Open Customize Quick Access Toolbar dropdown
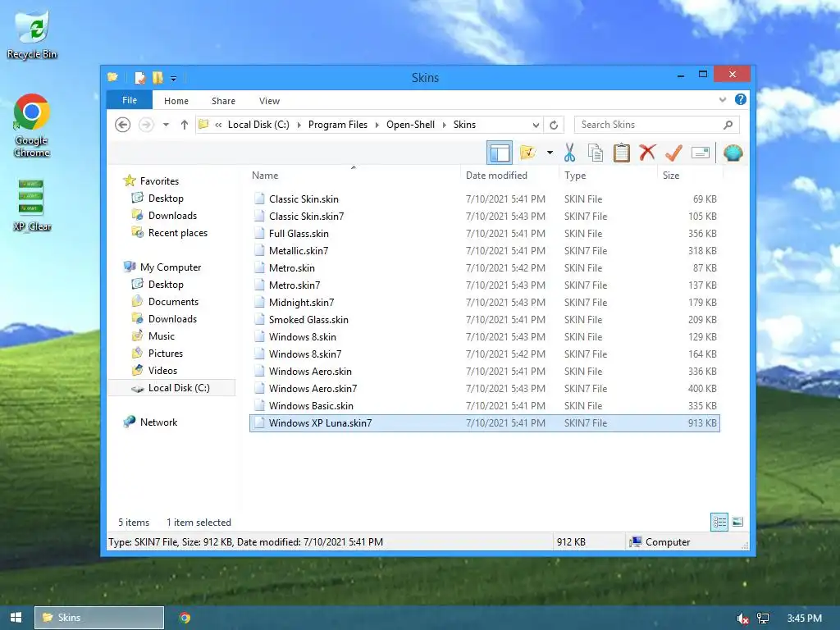This screenshot has width=840, height=630. (174, 78)
